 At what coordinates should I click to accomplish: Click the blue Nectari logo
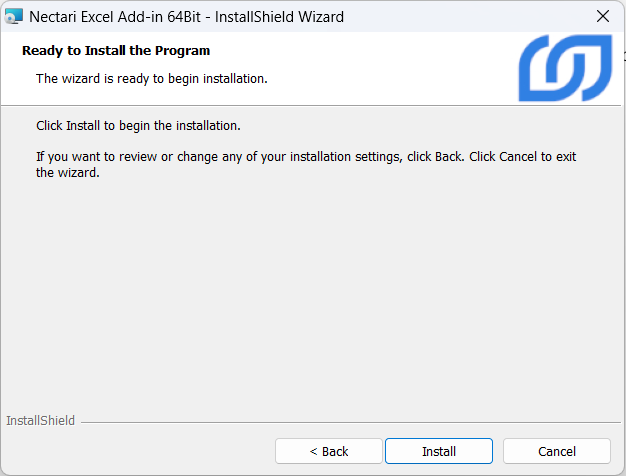click(565, 68)
